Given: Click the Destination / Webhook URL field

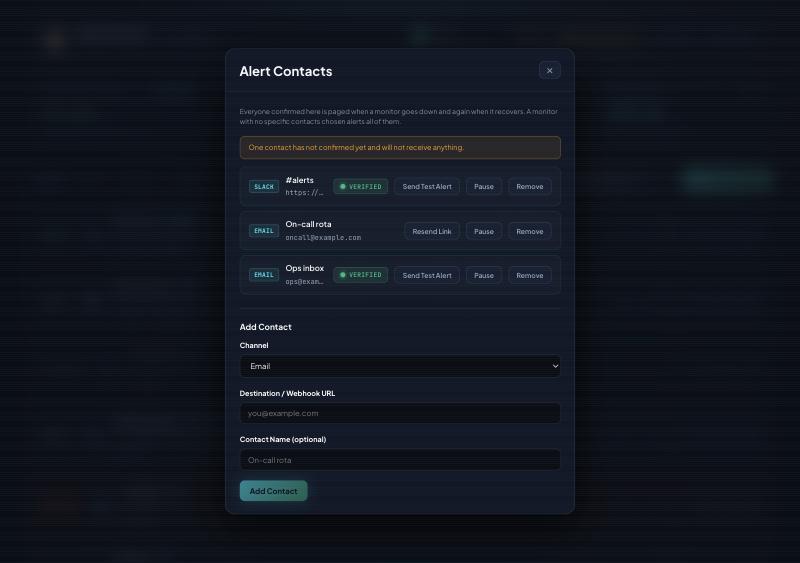Looking at the screenshot, I should tap(400, 413).
